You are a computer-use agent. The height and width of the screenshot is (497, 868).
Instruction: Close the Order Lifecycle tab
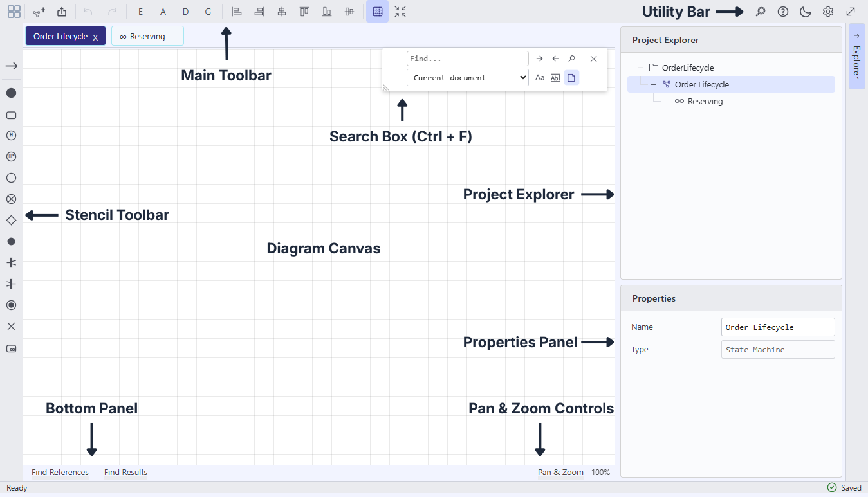[x=95, y=37]
